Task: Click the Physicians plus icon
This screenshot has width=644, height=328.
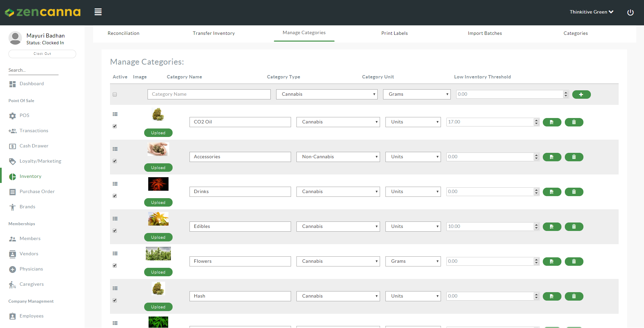Action: point(13,270)
